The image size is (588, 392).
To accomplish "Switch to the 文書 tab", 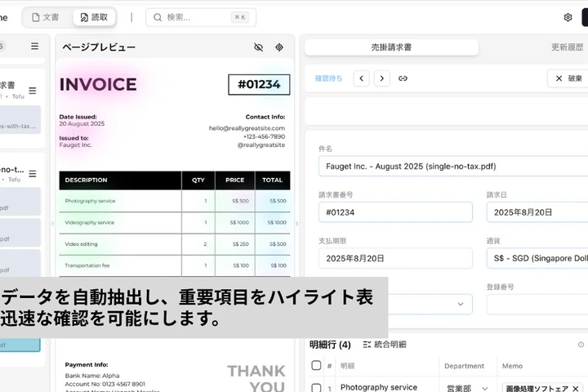I will [46, 17].
